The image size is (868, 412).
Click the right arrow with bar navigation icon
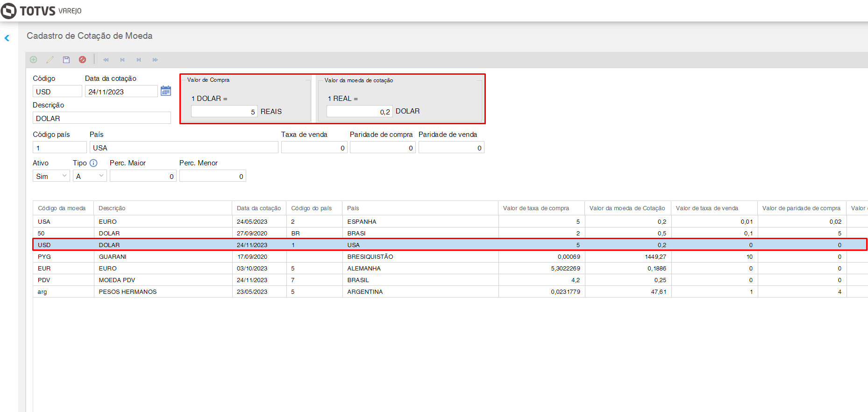tap(139, 60)
